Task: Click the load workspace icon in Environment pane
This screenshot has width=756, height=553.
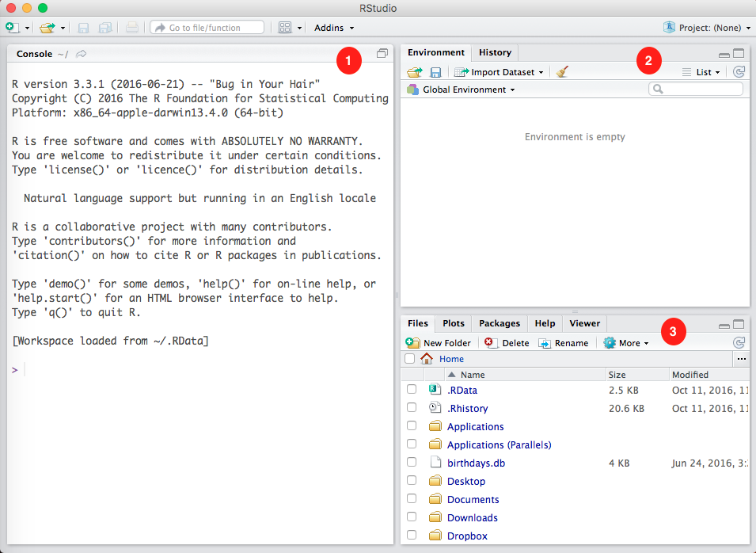Action: [415, 72]
